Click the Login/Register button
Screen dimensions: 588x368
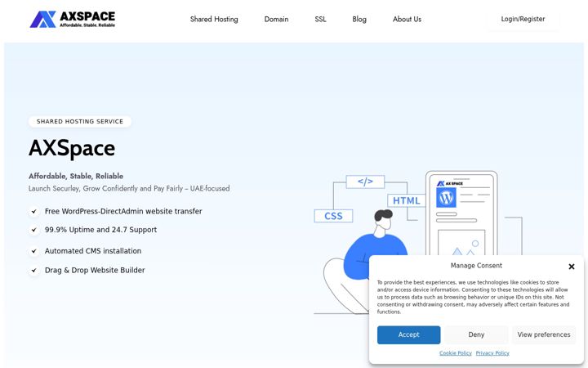(523, 19)
